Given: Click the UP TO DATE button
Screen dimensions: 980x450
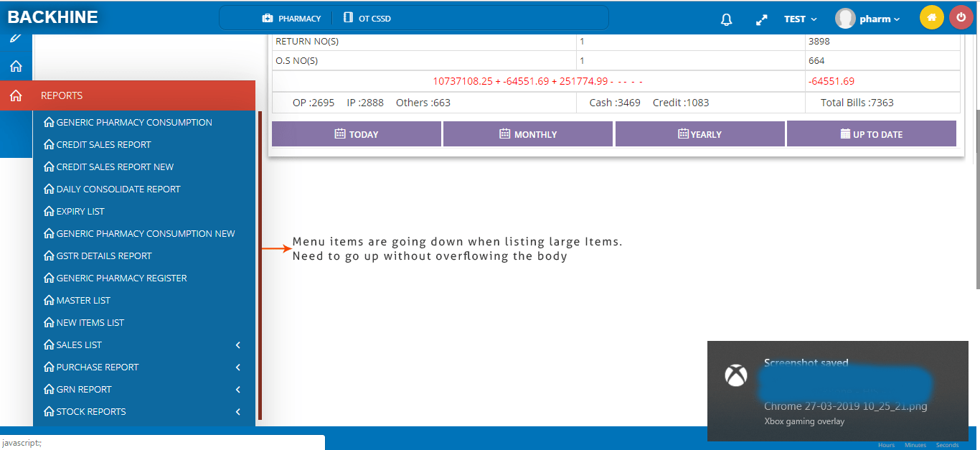Looking at the screenshot, I should [x=872, y=133].
